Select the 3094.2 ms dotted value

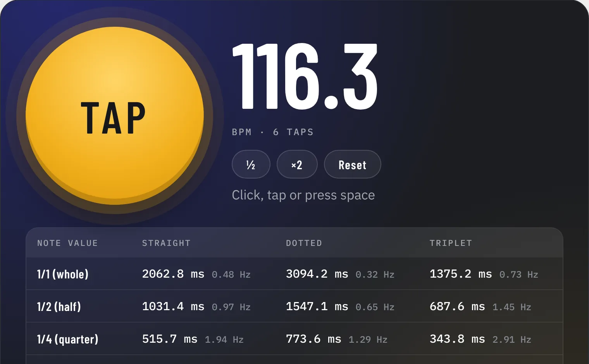point(317,274)
